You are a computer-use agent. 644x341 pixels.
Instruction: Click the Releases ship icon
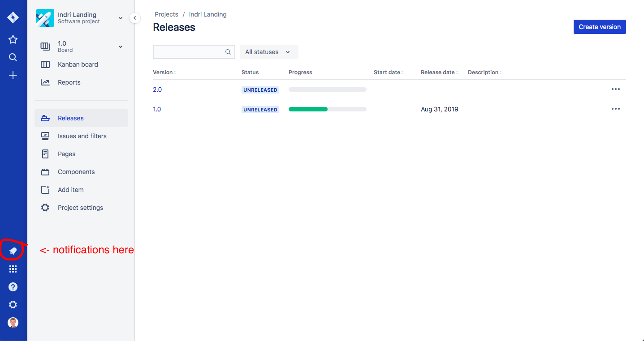point(45,118)
